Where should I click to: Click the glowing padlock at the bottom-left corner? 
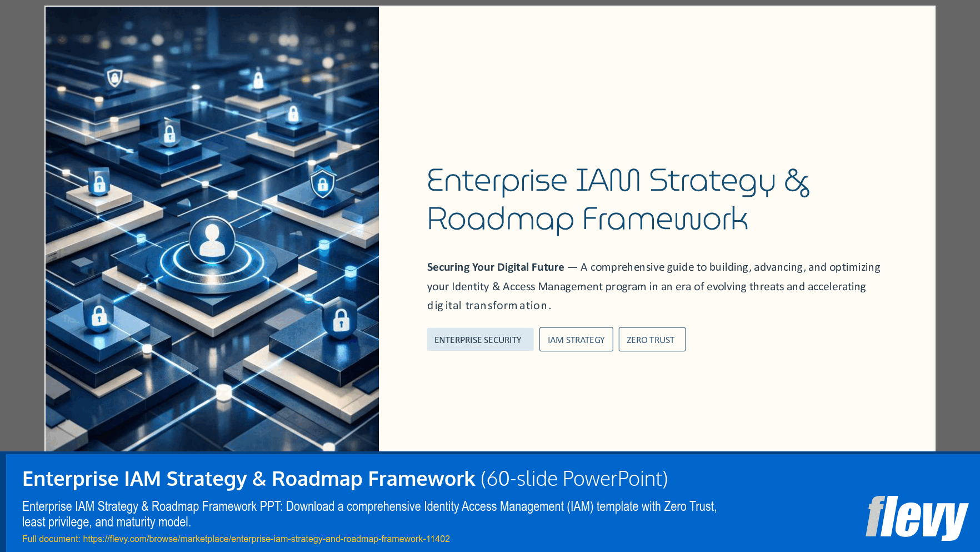click(98, 316)
